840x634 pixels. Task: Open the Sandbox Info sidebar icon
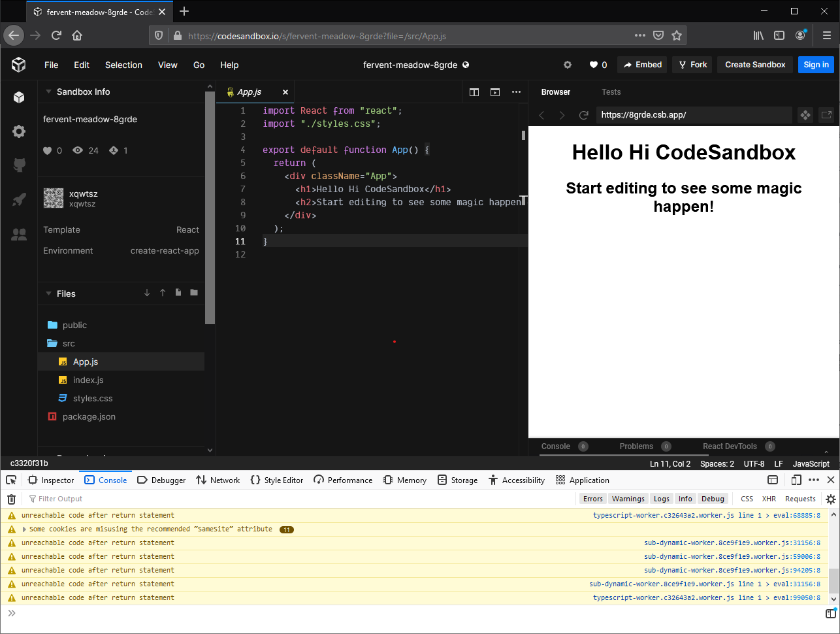(19, 97)
